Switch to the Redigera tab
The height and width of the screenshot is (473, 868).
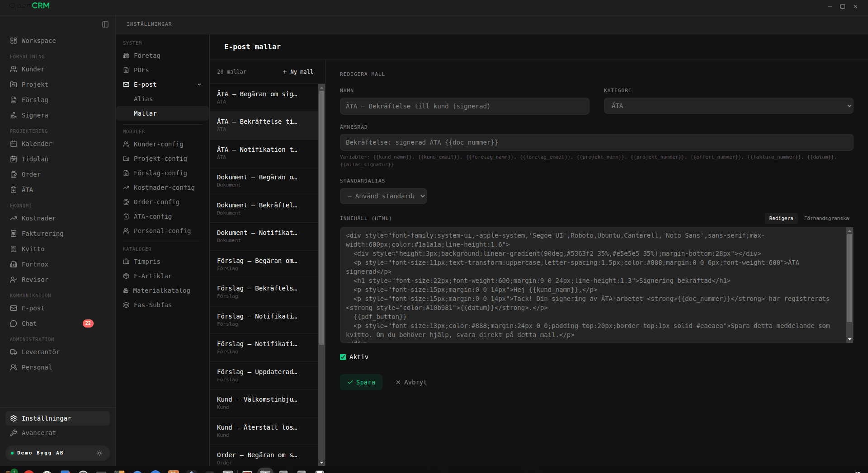[781, 218]
